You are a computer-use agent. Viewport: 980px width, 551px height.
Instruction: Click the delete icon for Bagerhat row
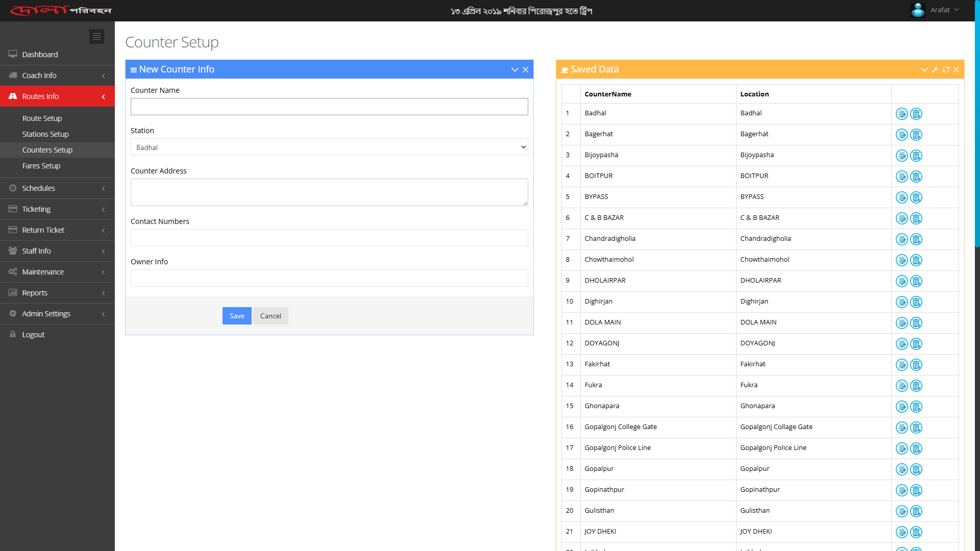pos(916,135)
